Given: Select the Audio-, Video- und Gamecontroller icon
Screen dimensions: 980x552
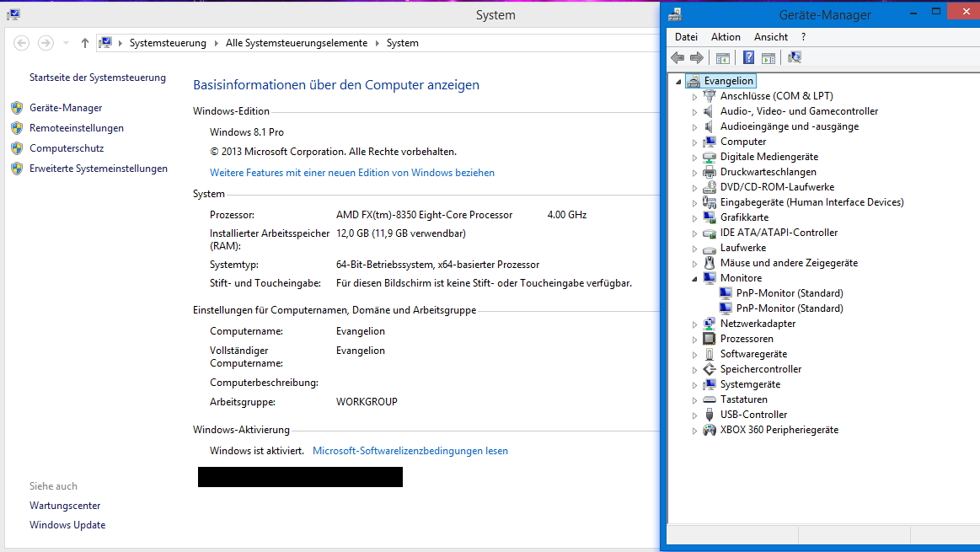Looking at the screenshot, I should [x=709, y=111].
